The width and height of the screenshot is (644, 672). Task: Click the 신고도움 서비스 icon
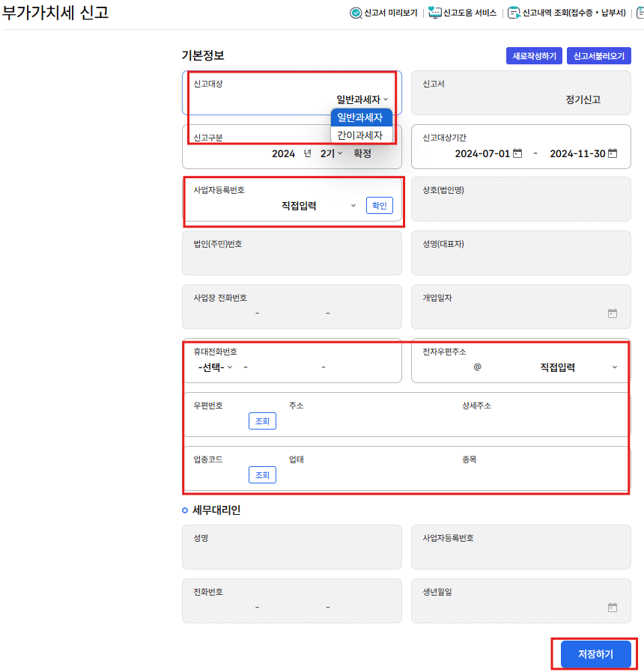coord(435,13)
